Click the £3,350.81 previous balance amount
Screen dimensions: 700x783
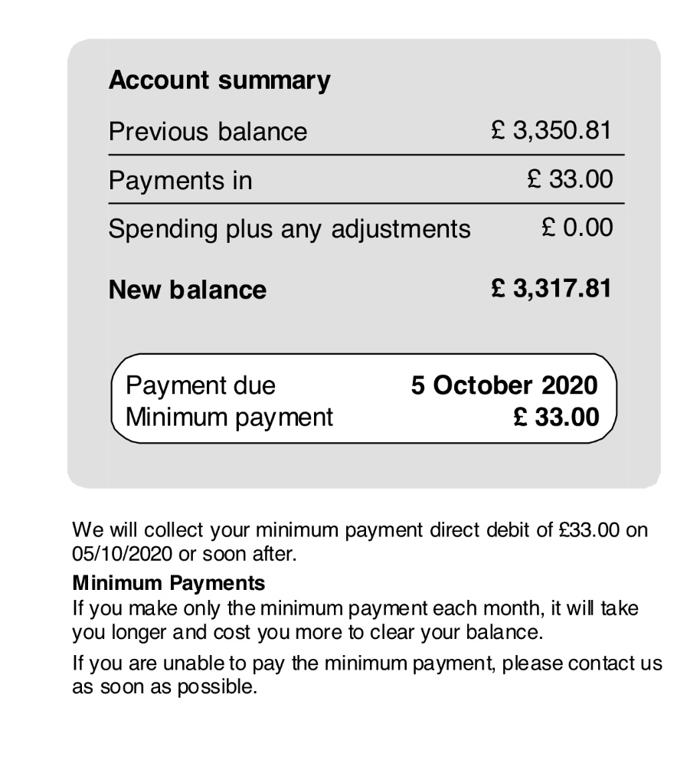coord(551,130)
